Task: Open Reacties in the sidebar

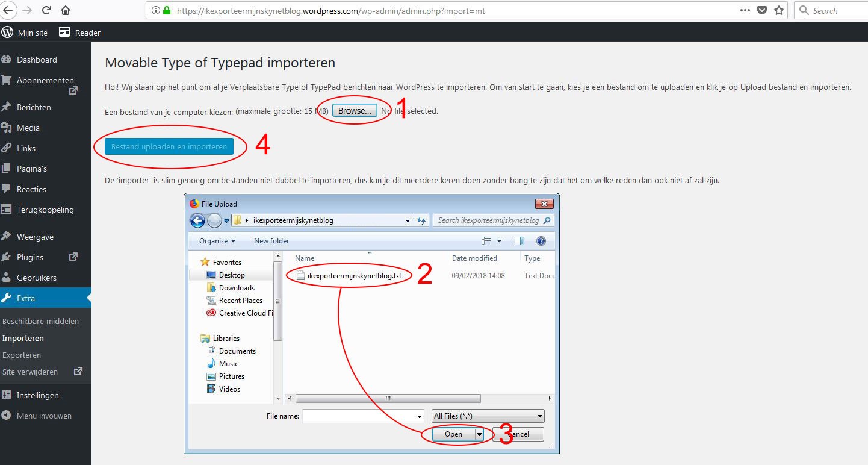Action: 31,189
